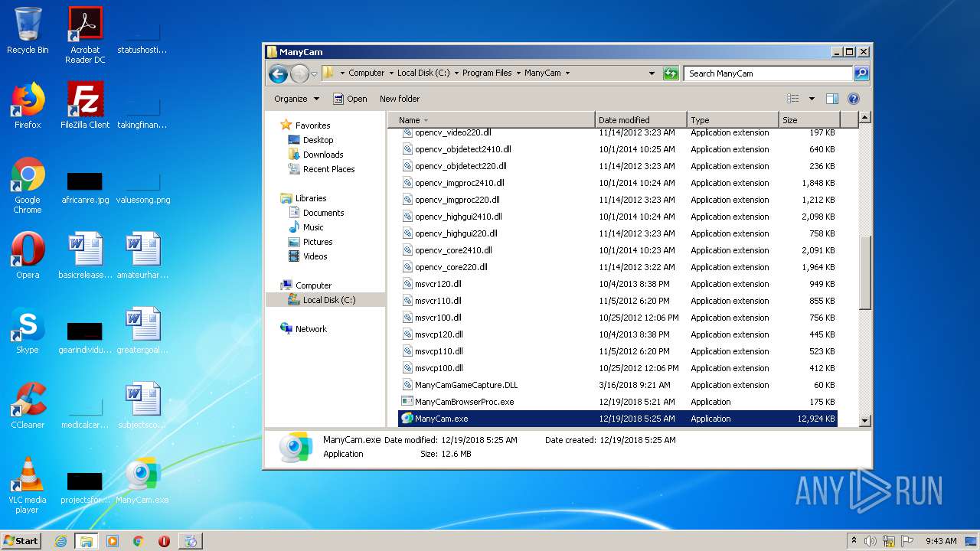Click the ManyCam.exe icon in details pane

296,448
